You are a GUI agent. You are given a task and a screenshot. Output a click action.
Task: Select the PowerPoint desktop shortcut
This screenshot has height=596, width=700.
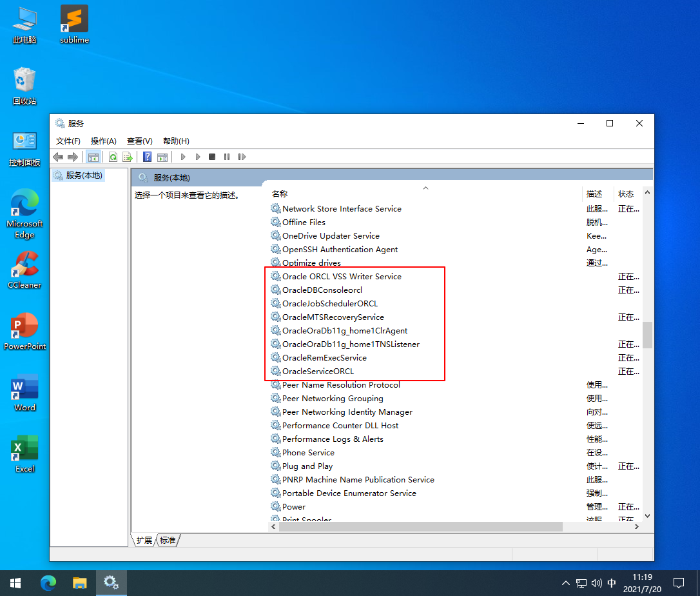(x=24, y=331)
